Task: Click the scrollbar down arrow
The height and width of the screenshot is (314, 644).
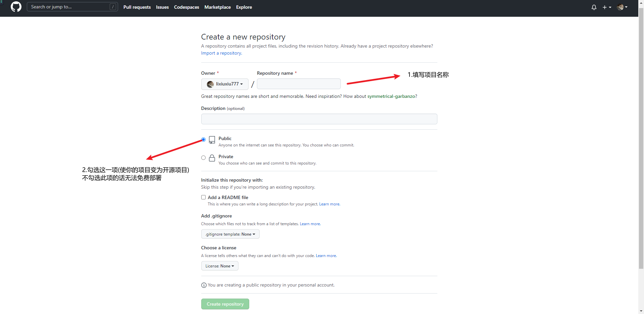Action: point(641,311)
